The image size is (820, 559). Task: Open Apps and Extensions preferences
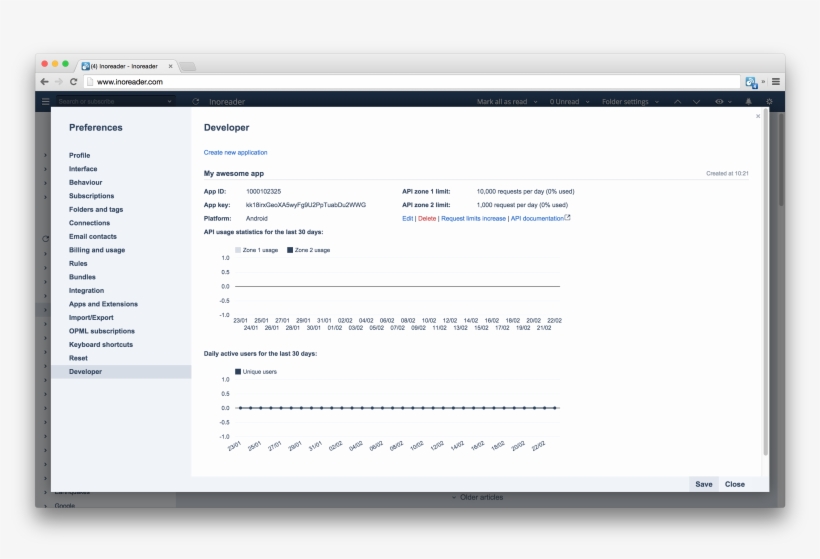click(103, 304)
